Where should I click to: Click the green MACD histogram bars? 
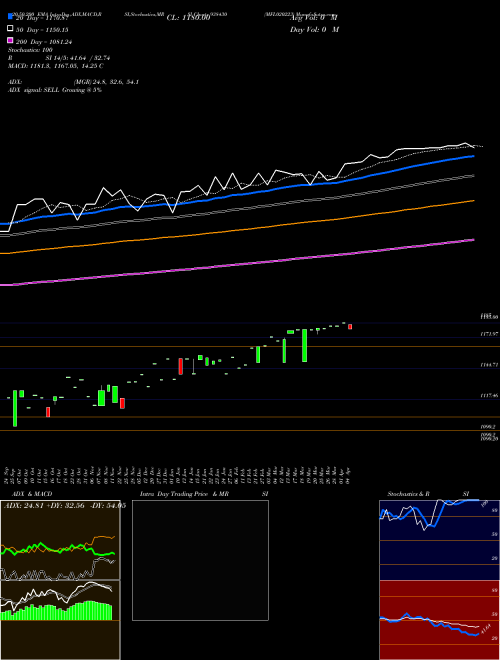pyautogui.click(x=56, y=611)
